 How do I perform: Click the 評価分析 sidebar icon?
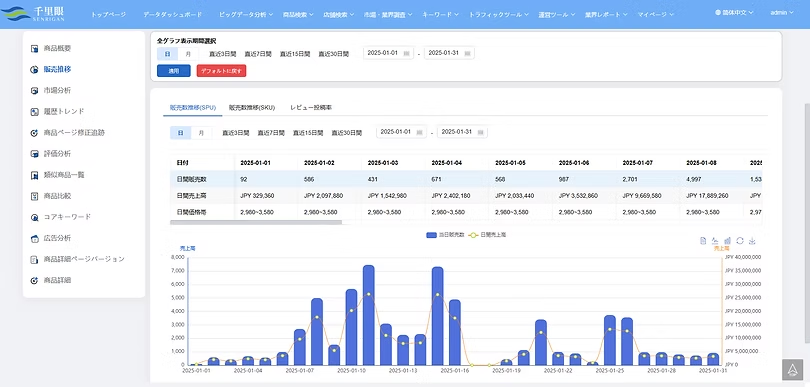coord(35,154)
